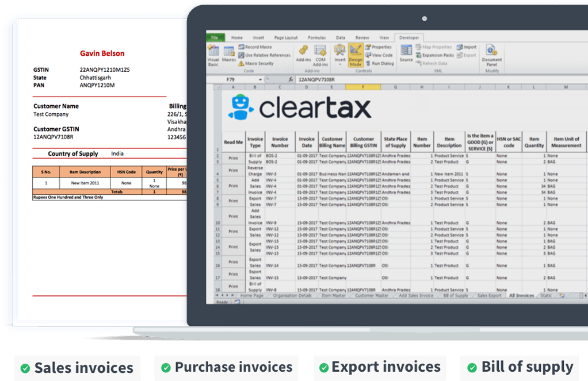Click macro recording icon in status bar
The height and width of the screenshot is (381, 588).
(x=237, y=302)
